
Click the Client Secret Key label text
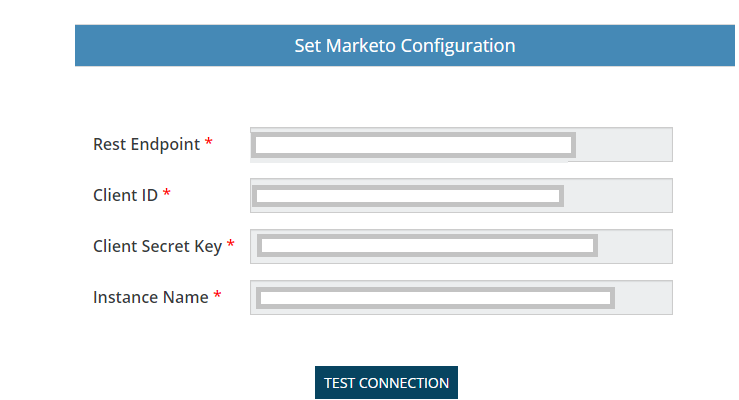157,246
